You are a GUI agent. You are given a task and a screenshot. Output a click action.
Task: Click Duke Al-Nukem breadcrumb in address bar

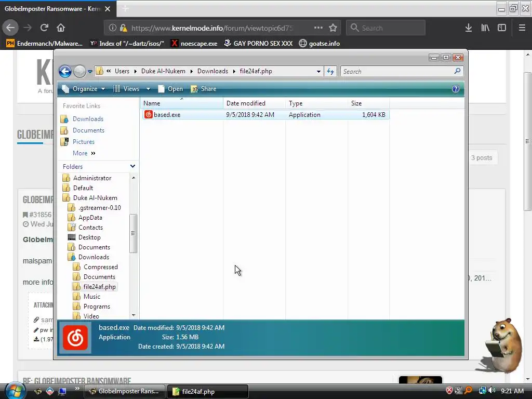(163, 71)
